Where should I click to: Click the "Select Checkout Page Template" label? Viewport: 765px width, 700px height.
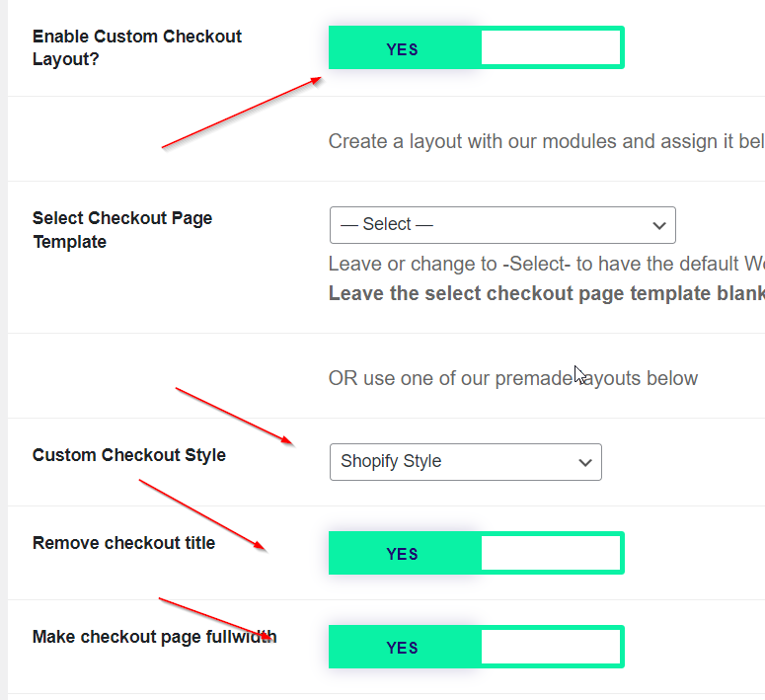(x=121, y=230)
